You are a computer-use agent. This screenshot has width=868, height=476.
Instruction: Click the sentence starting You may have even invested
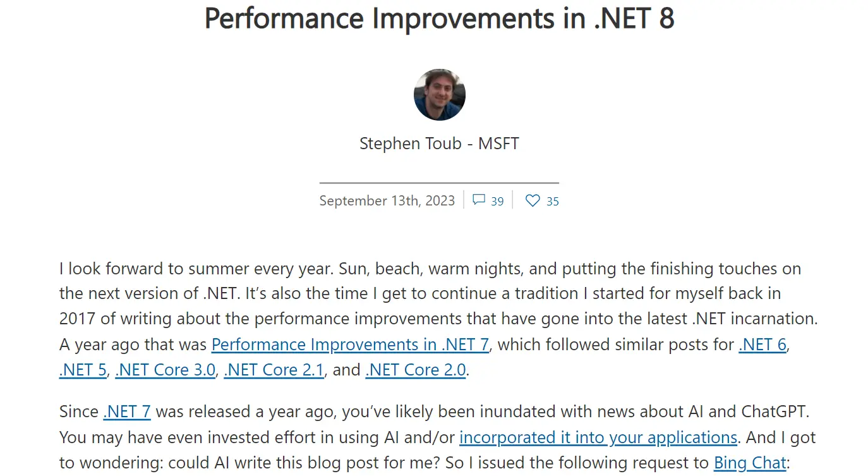[253, 437]
